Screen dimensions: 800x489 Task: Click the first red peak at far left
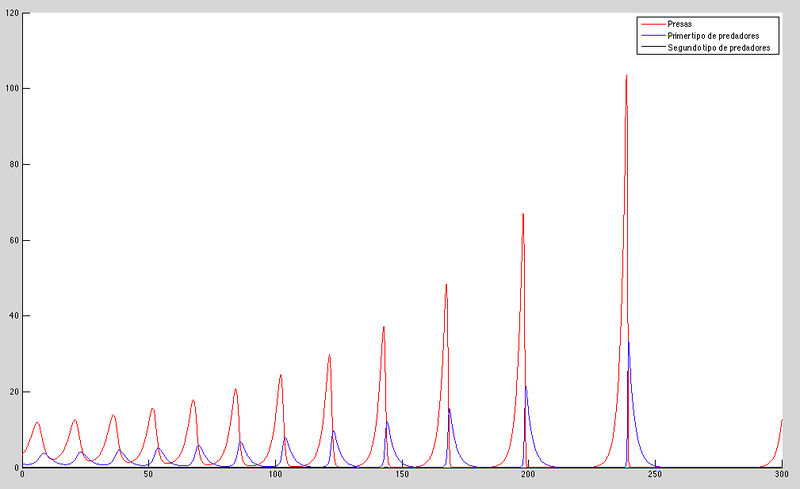[x=37, y=423]
